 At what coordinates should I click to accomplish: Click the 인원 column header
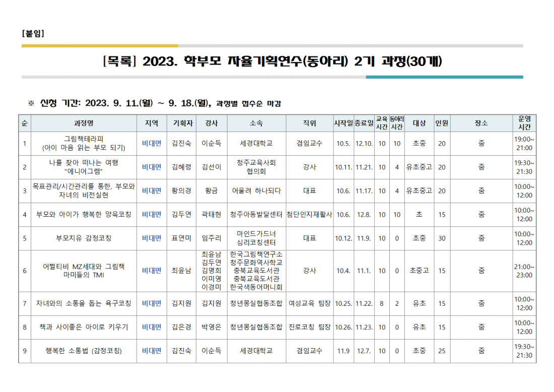pos(442,123)
